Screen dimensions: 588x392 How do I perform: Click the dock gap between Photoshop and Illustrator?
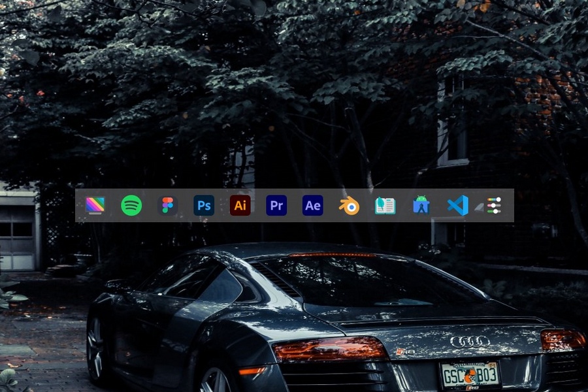click(222, 206)
